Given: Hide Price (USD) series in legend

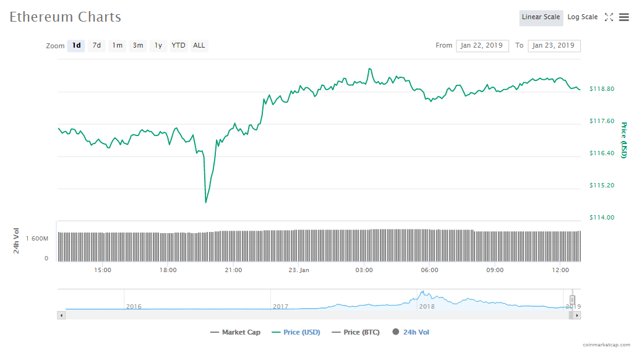Looking at the screenshot, I should (x=296, y=332).
